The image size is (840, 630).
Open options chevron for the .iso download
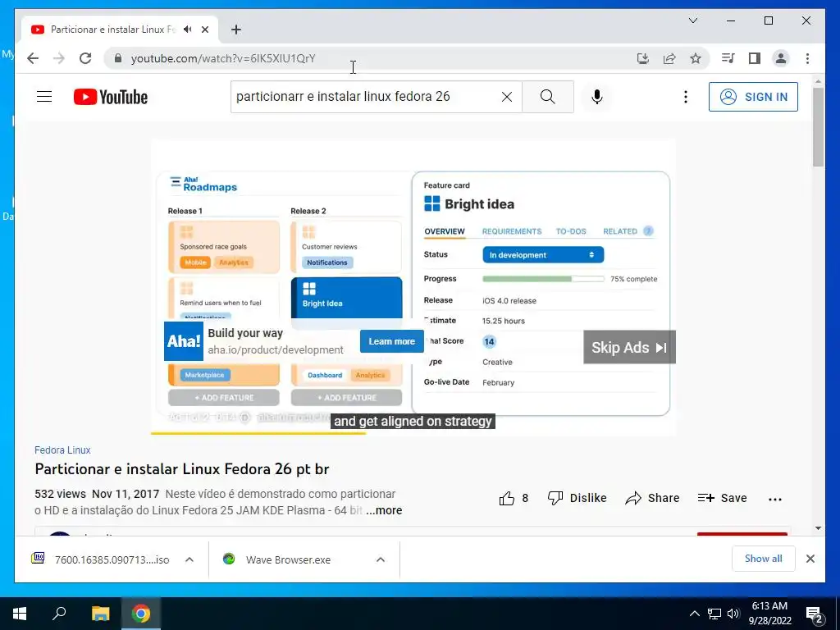pyautogui.click(x=189, y=559)
